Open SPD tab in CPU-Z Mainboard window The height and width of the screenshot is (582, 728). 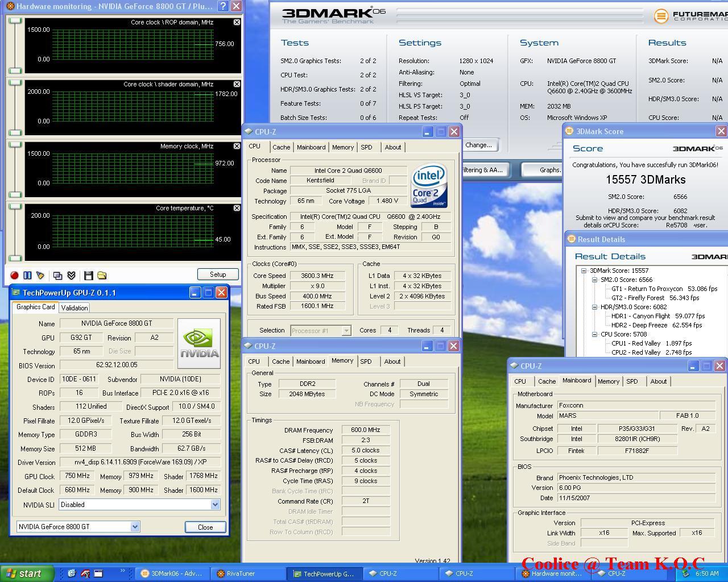(x=632, y=381)
